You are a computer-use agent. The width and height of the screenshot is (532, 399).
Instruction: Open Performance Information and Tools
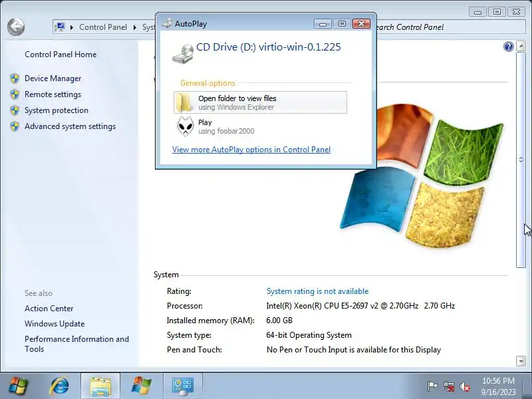point(76,344)
